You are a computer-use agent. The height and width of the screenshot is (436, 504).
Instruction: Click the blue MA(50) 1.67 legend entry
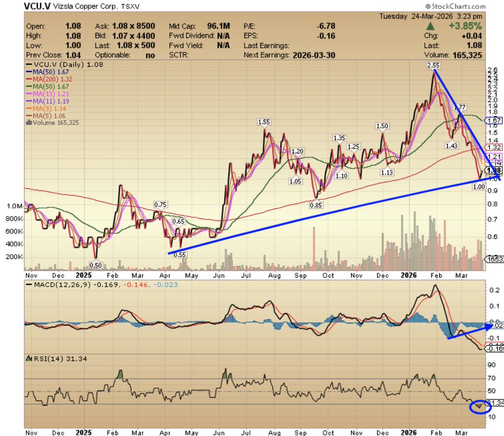point(47,72)
